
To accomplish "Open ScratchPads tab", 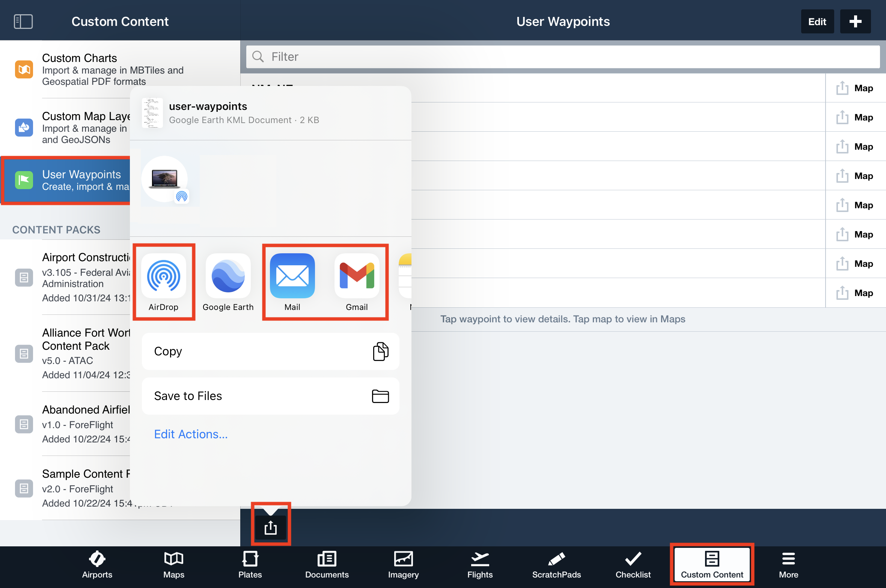I will pos(556,565).
